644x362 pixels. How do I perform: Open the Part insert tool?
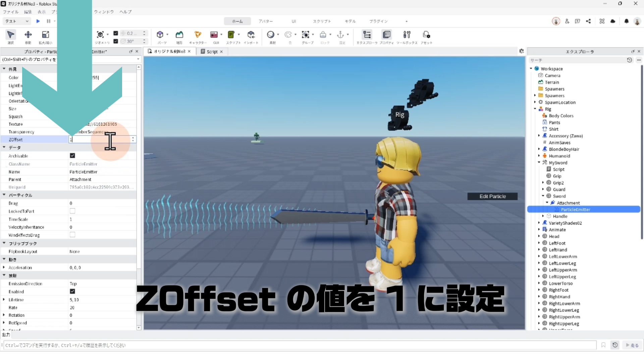pyautogui.click(x=160, y=35)
